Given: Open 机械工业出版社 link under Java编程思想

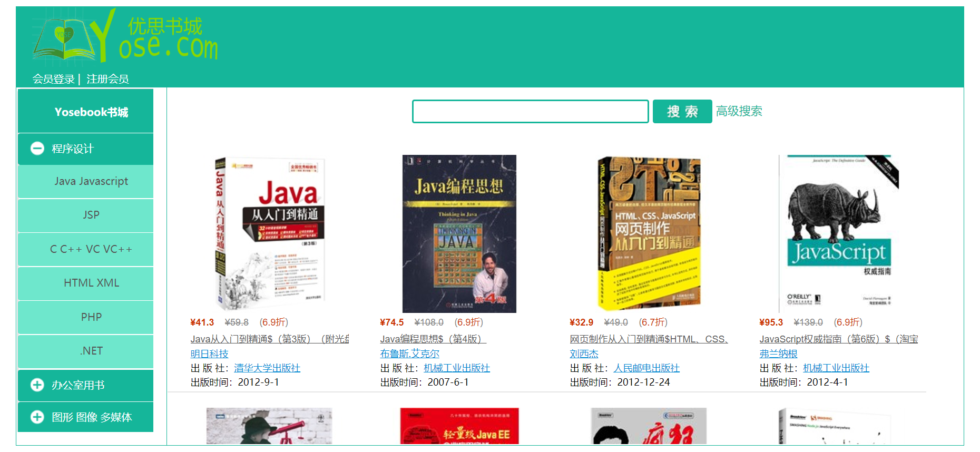Looking at the screenshot, I should [457, 368].
